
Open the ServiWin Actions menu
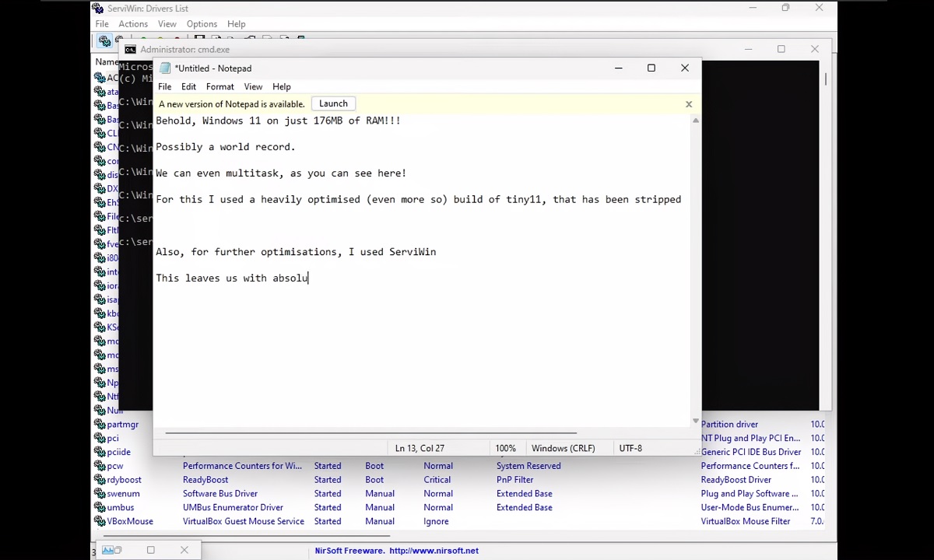click(x=133, y=24)
